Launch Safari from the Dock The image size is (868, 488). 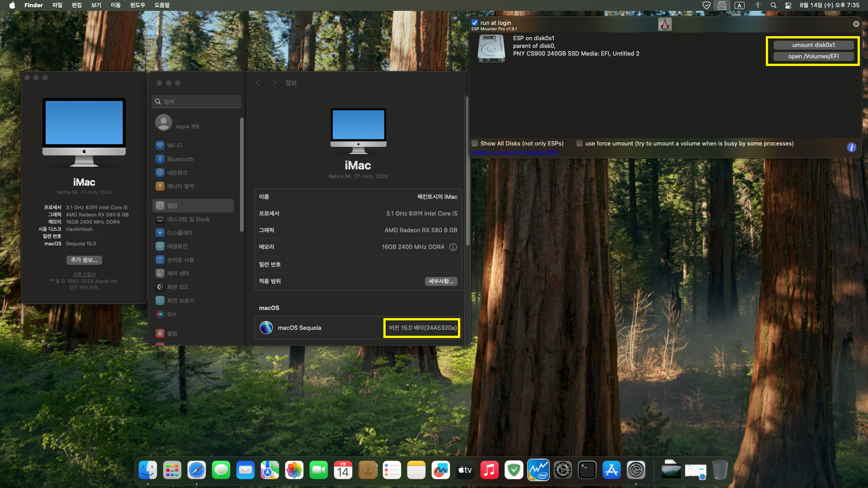click(x=197, y=470)
